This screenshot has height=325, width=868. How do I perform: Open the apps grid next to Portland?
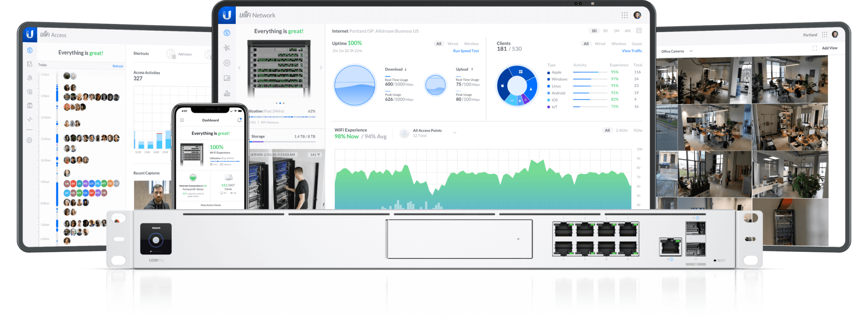(824, 34)
